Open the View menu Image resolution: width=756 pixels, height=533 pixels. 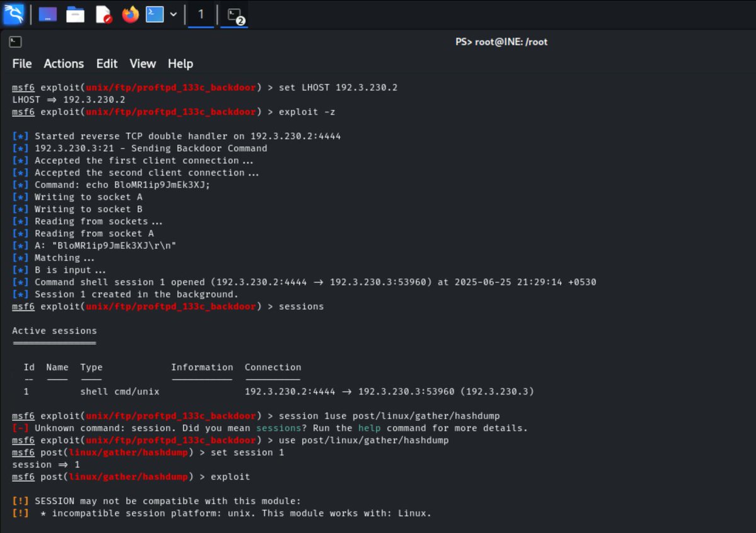pos(142,64)
